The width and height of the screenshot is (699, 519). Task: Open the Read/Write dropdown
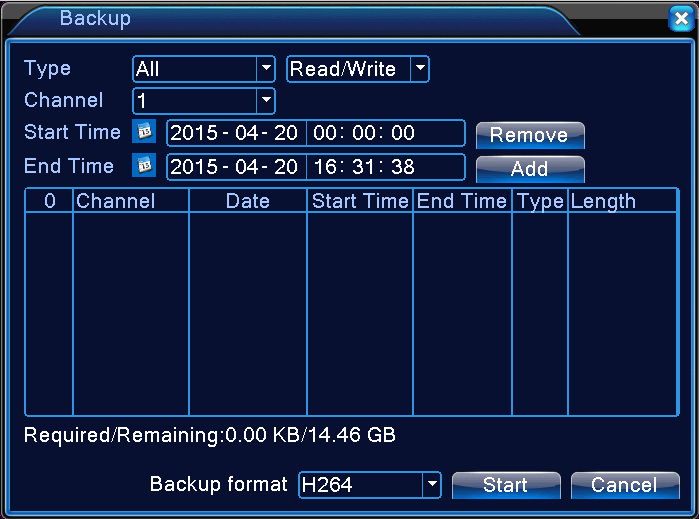coord(420,69)
